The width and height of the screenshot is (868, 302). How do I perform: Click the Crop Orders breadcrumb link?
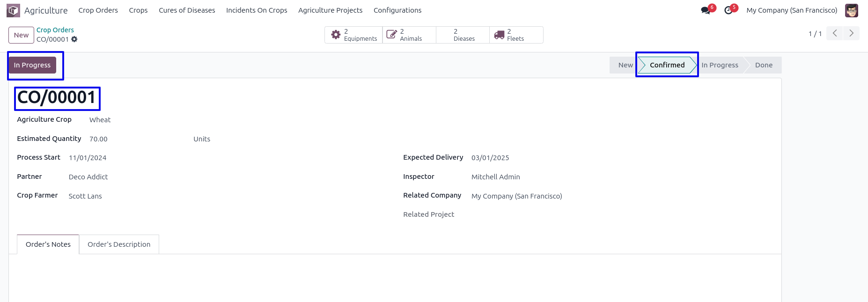pos(55,30)
